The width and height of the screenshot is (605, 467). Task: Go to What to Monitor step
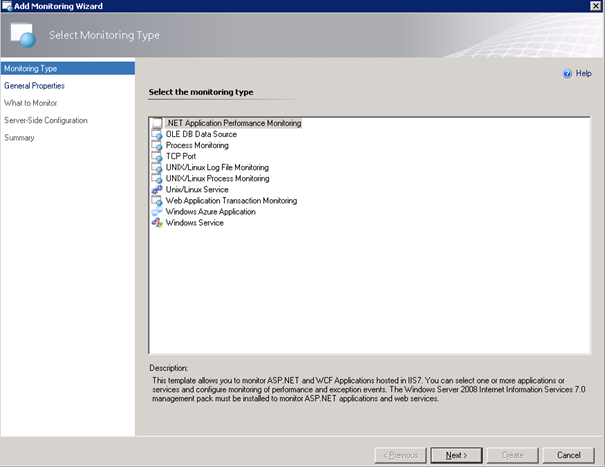[30, 103]
